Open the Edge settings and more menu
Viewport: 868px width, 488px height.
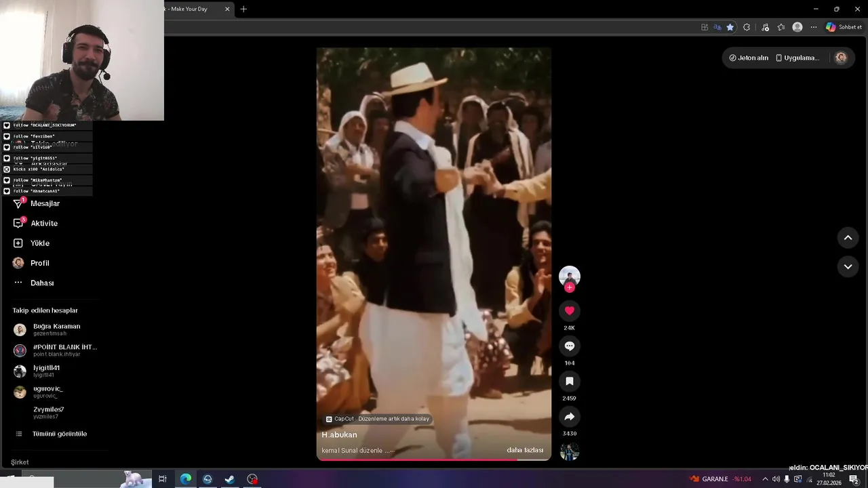point(813,27)
